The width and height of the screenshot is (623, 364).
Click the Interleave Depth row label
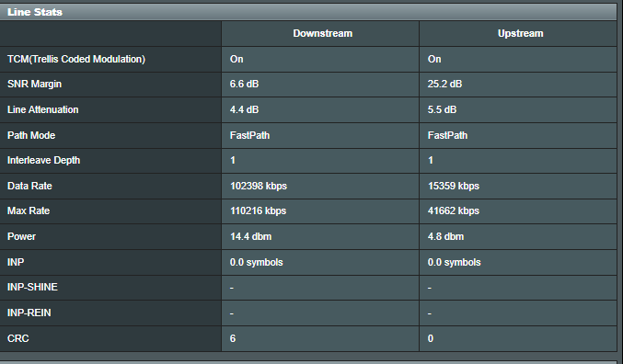(x=43, y=160)
